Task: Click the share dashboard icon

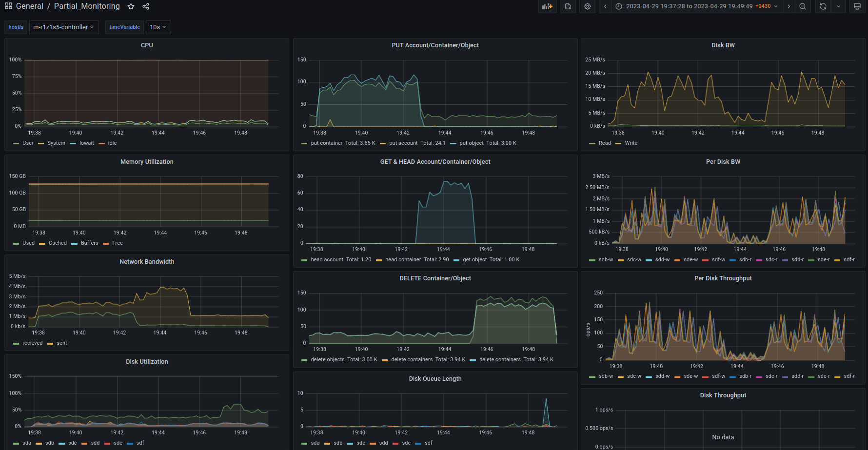Action: tap(146, 6)
